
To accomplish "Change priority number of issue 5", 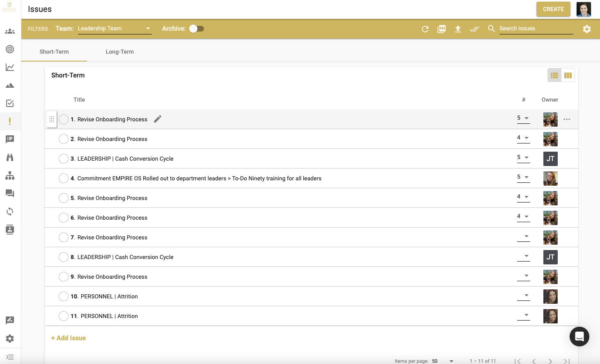I will (523, 197).
